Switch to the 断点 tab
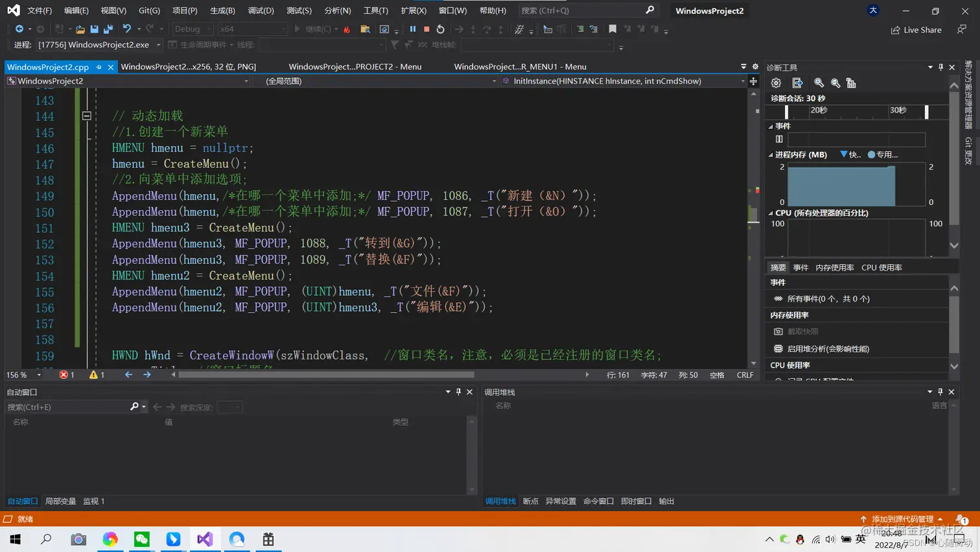 tap(531, 501)
